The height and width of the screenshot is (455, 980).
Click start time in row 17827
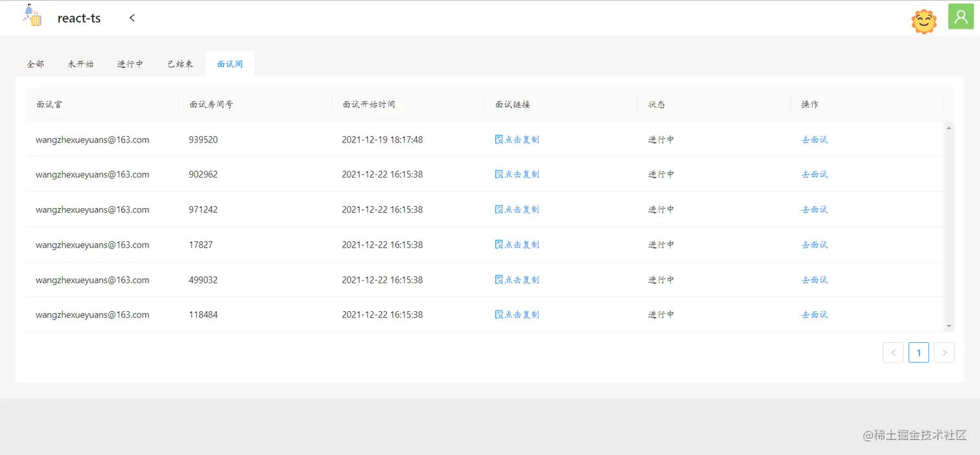click(x=382, y=244)
